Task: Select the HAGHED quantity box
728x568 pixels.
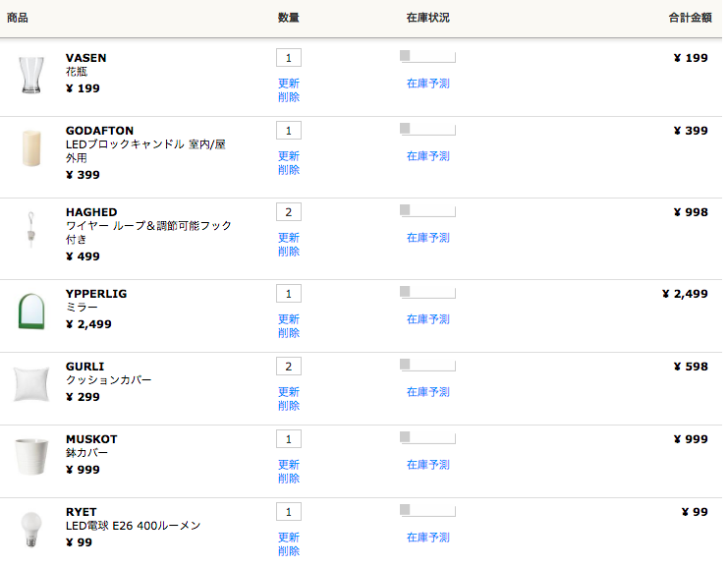Action: point(288,212)
